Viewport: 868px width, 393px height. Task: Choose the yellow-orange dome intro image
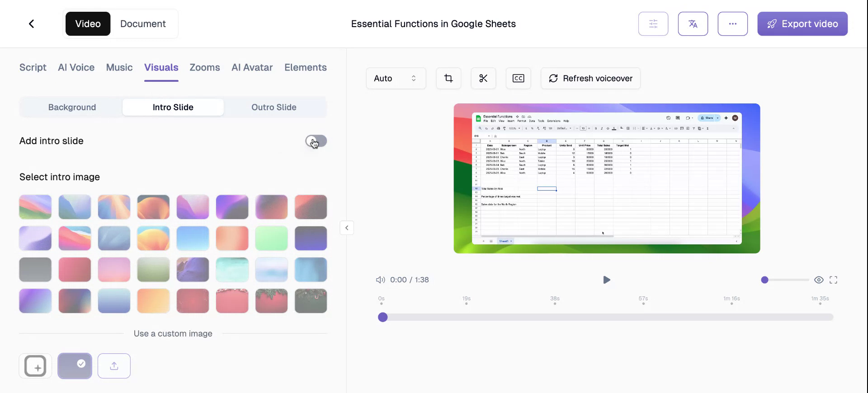pos(153,238)
